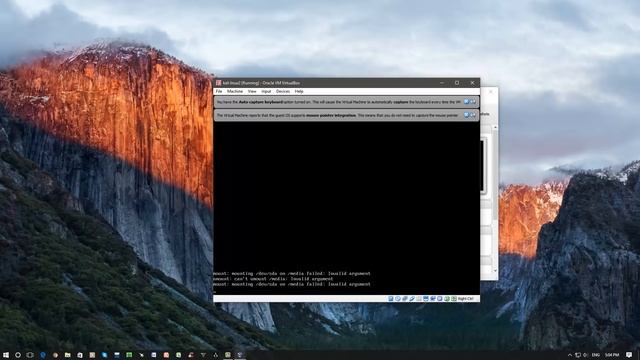The width and height of the screenshot is (640, 360).
Task: Open Cortana search circle on taskbar
Action: point(18,355)
